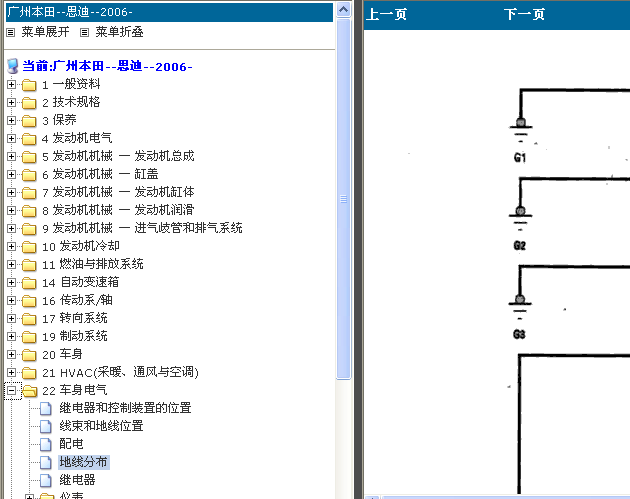
Task: Click the page icon beside 继电器和控制装置的位置
Action: pyautogui.click(x=46, y=409)
